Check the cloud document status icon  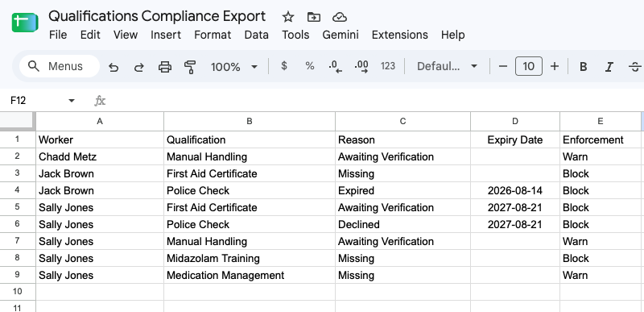[339, 17]
